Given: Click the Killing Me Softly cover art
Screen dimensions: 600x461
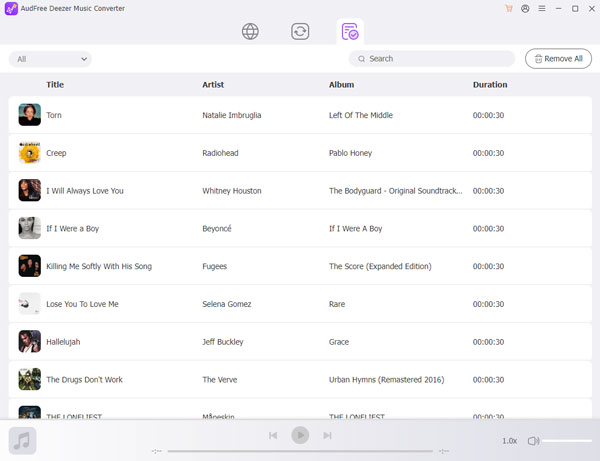Looking at the screenshot, I should click(x=29, y=266).
